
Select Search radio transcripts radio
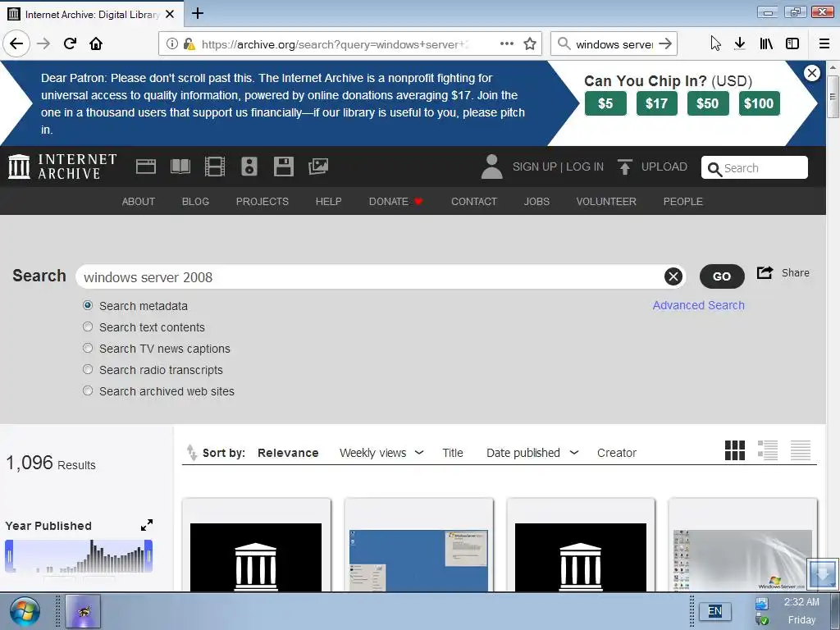tap(88, 370)
